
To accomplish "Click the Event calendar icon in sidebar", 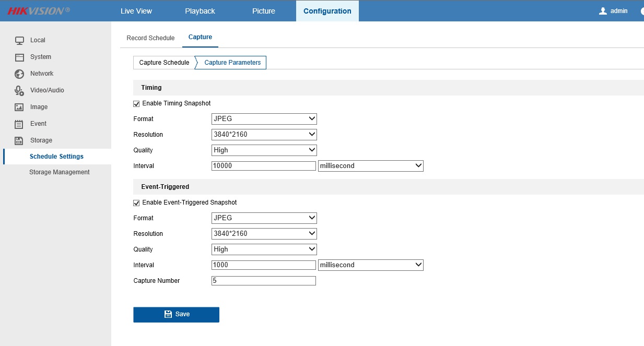I will click(19, 124).
